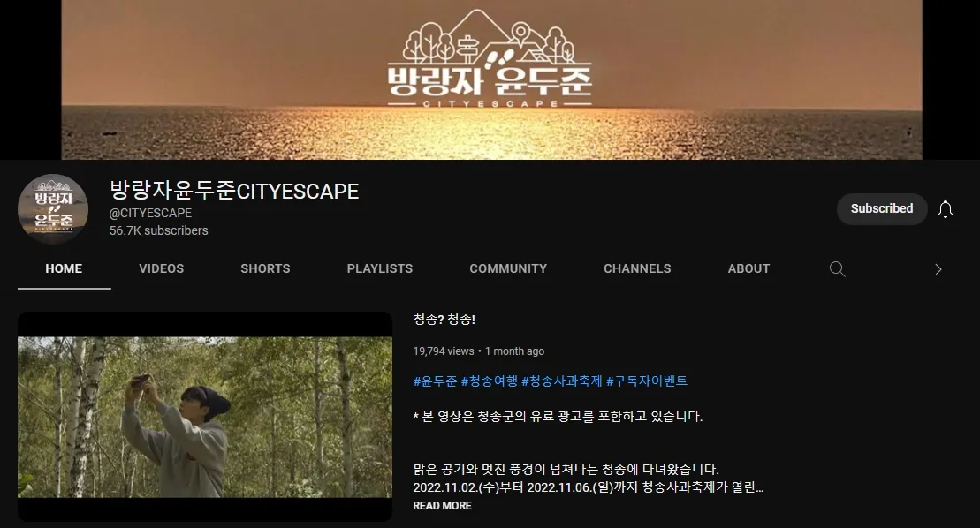Click the #윤두준 hashtag

(x=435, y=381)
